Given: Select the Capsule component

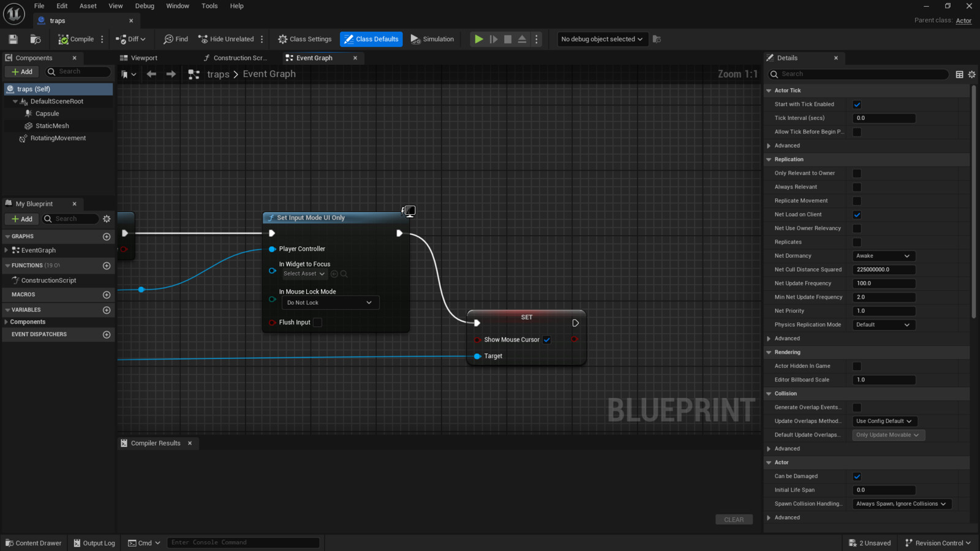Looking at the screenshot, I should (x=47, y=114).
